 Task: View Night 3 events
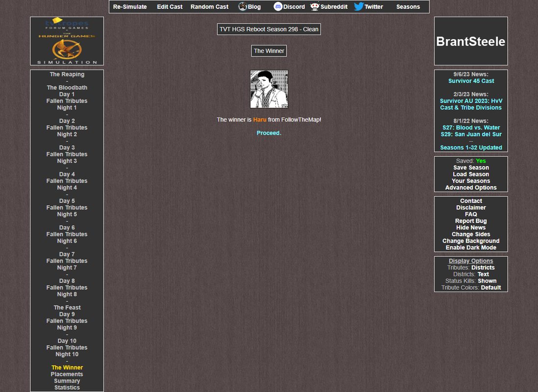(67, 161)
